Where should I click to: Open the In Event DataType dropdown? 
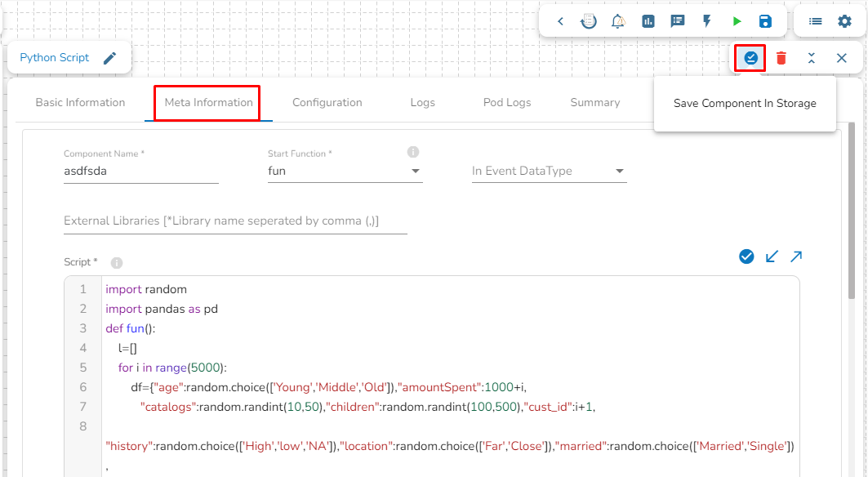click(619, 172)
